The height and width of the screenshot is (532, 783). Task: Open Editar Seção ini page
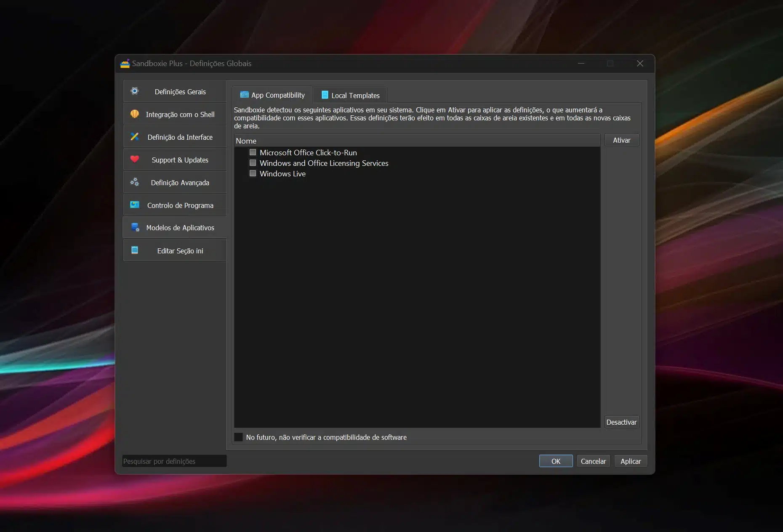coord(175,250)
